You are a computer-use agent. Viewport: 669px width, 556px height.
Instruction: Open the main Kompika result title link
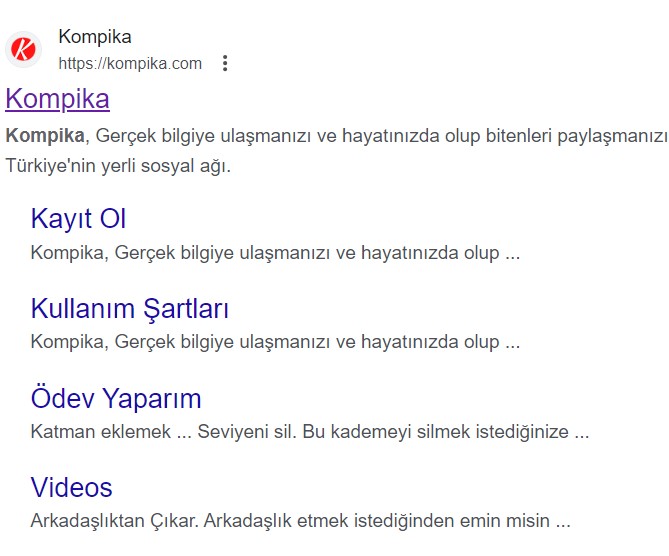[58, 99]
